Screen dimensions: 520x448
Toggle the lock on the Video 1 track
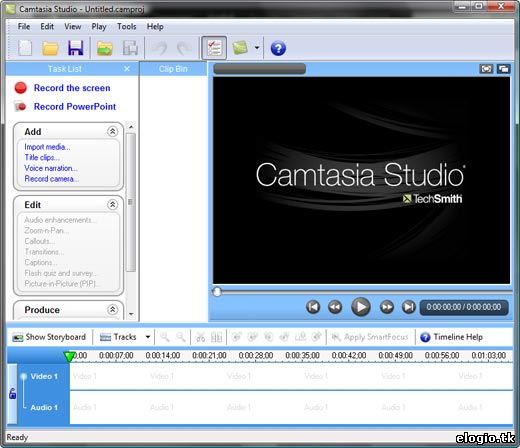click(x=13, y=394)
